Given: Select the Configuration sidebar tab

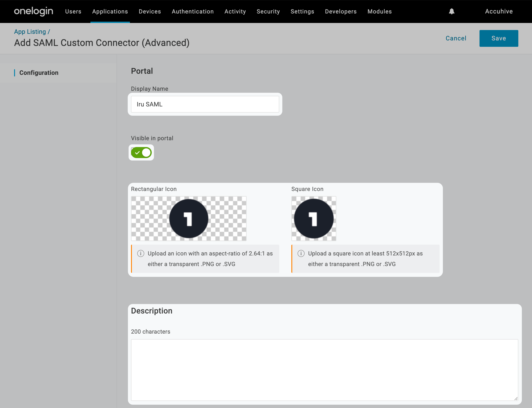Looking at the screenshot, I should 39,73.
